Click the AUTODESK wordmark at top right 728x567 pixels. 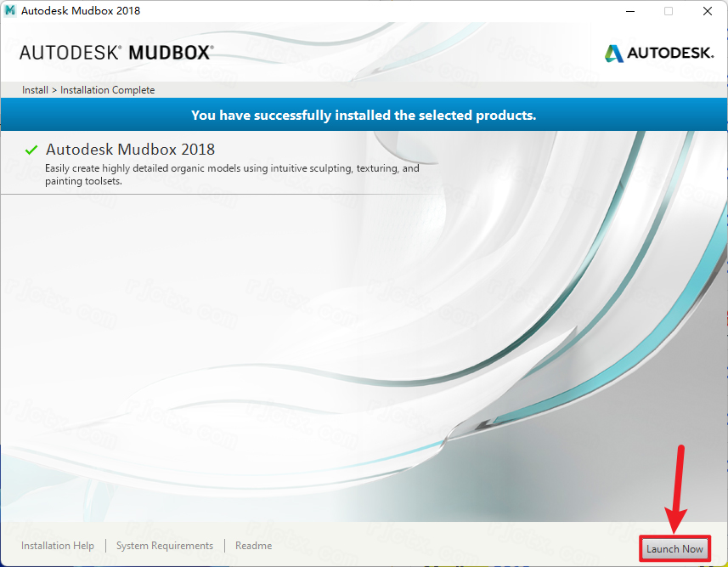670,53
